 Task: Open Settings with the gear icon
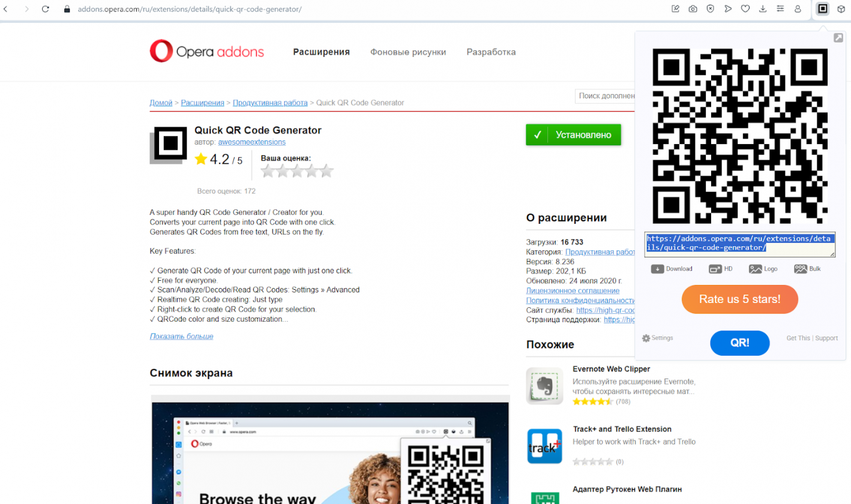tap(657, 338)
